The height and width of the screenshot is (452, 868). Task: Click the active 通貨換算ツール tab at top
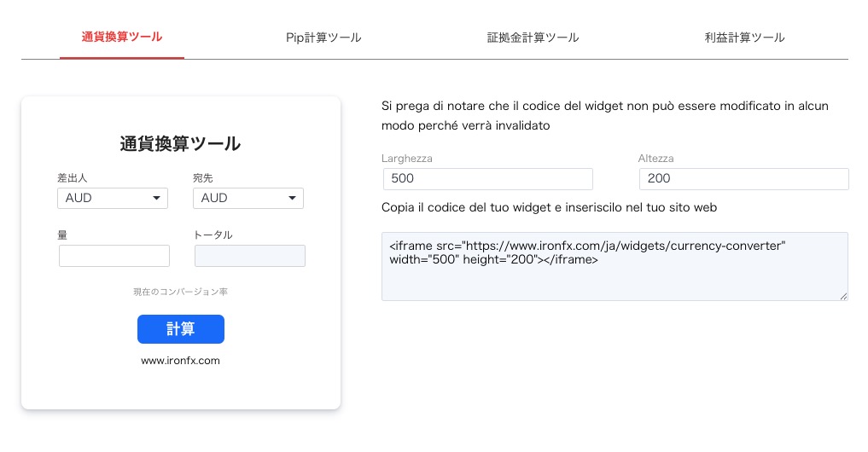[x=122, y=37]
